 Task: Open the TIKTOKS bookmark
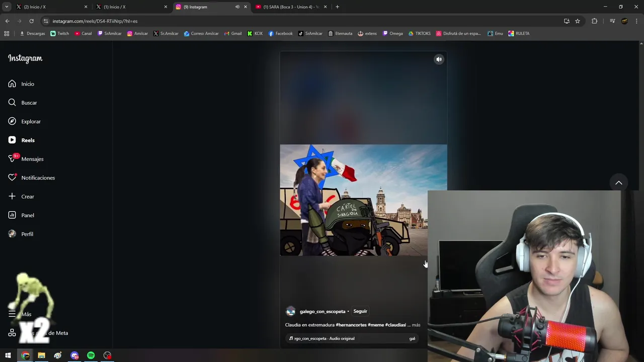[x=419, y=34]
